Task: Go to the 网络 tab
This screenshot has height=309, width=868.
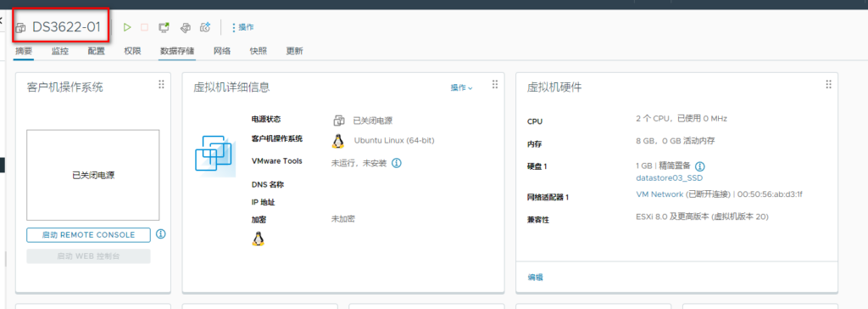Action: 222,51
